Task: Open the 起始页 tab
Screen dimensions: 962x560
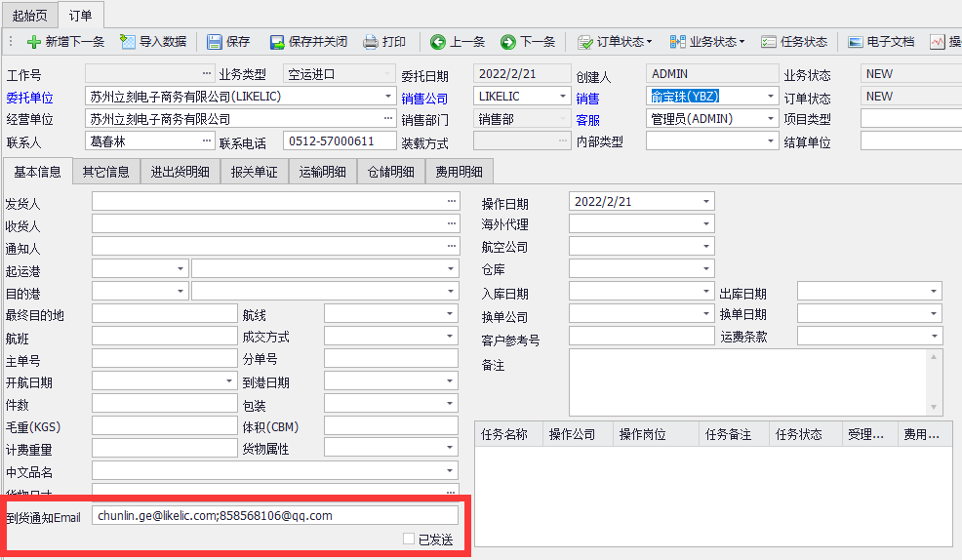Action: 29,15
